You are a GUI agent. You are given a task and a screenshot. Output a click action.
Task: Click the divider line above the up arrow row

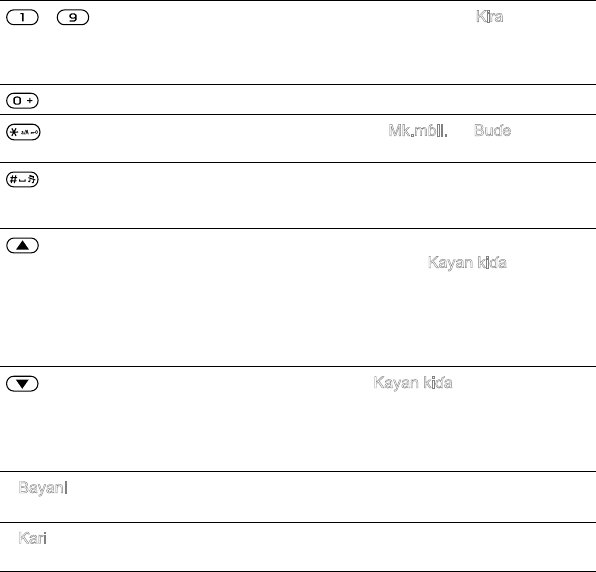point(298,228)
